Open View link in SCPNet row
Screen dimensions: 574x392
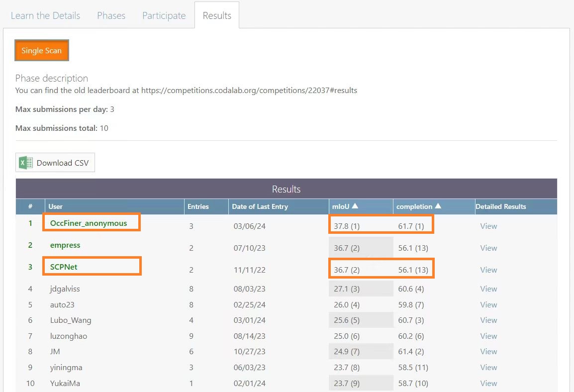point(488,270)
